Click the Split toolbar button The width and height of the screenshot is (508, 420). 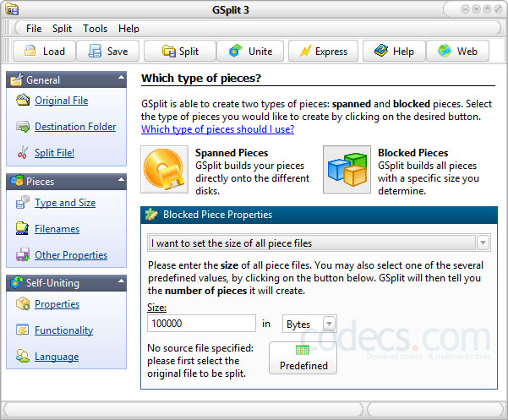(180, 52)
